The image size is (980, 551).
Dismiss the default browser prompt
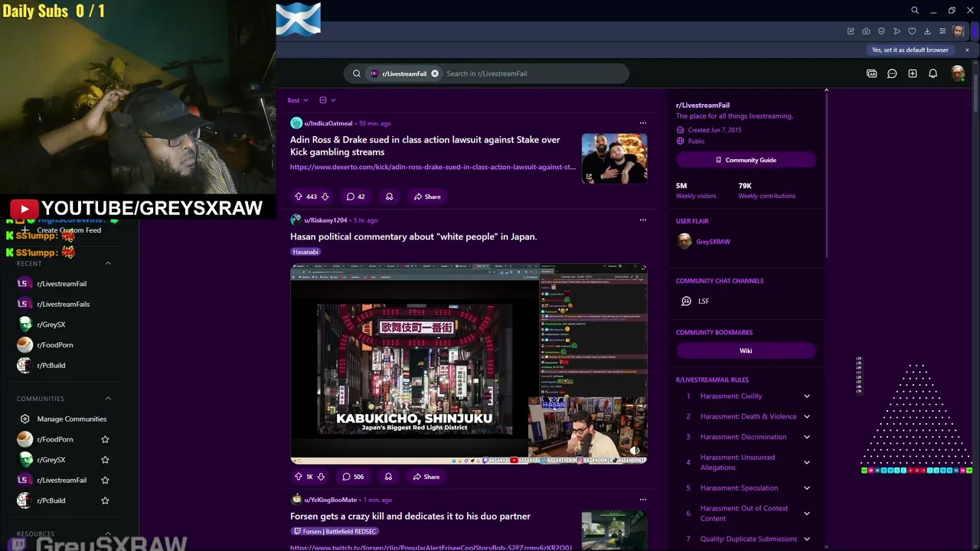click(967, 50)
